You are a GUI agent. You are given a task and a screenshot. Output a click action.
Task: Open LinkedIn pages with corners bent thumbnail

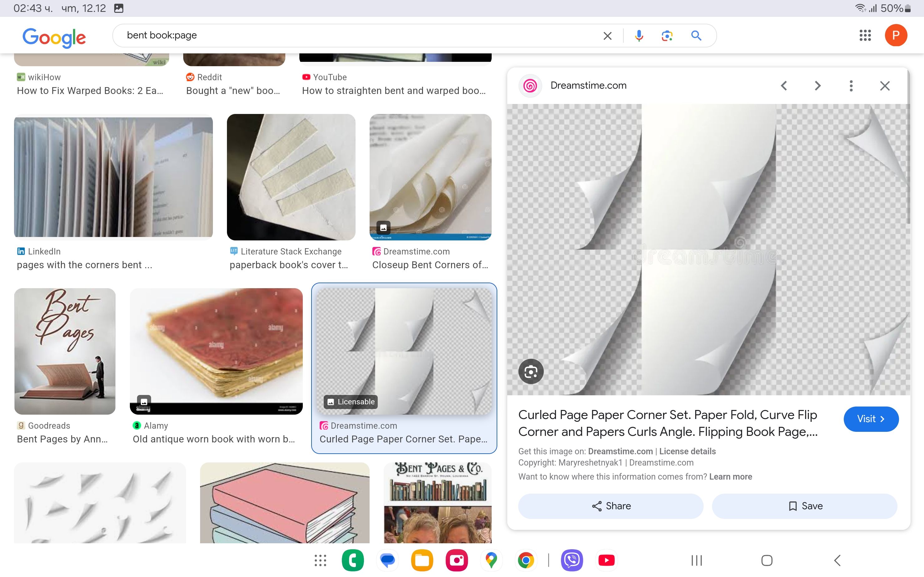(x=113, y=177)
